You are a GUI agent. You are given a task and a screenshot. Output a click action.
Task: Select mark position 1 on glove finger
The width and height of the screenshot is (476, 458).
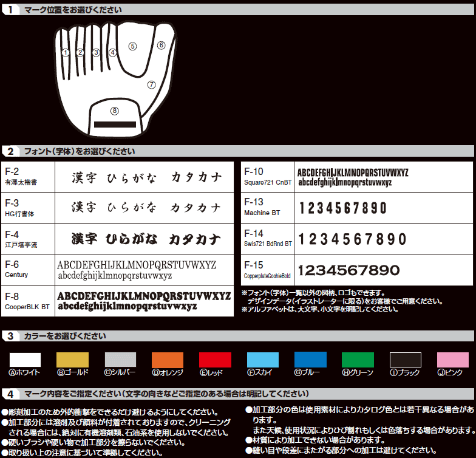[66, 52]
